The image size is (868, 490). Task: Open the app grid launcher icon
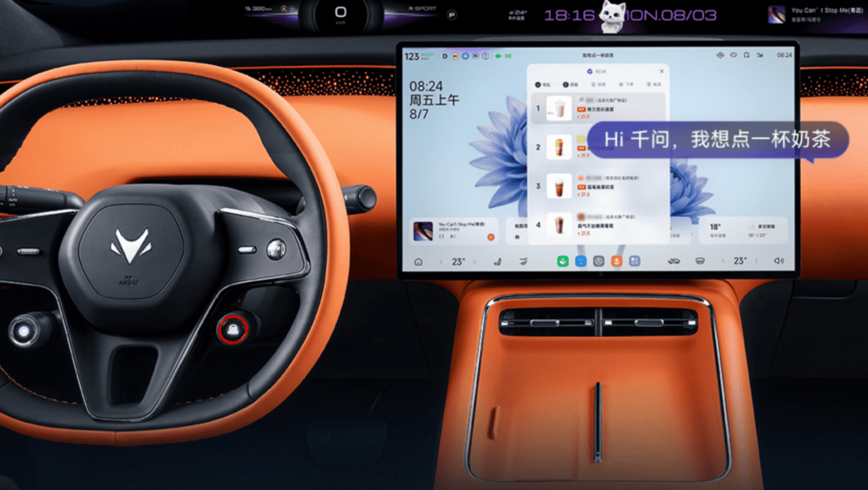pyautogui.click(x=634, y=261)
